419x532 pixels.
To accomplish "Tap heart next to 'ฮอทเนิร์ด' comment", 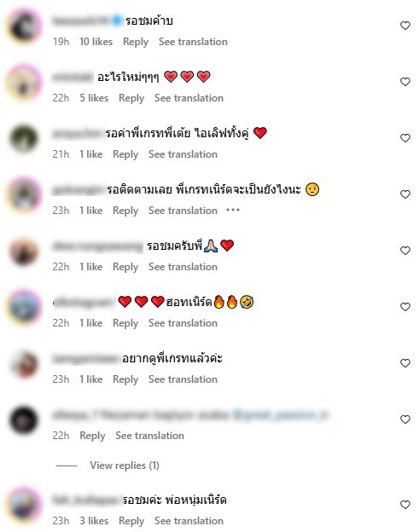I will coord(405,307).
